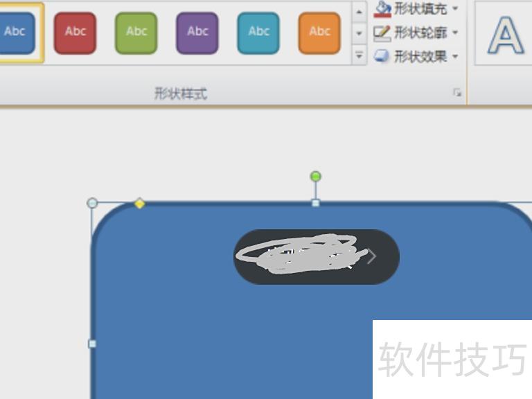
Task: Click the left-middle resize handle
Action: tap(92, 344)
